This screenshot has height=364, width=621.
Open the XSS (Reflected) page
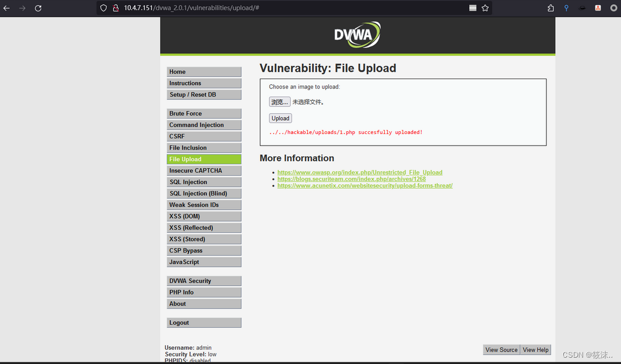point(204,228)
